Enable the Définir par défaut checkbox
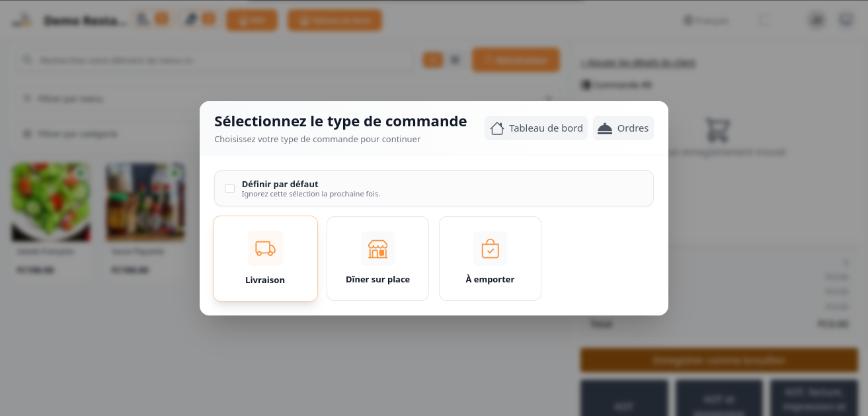 tap(230, 188)
